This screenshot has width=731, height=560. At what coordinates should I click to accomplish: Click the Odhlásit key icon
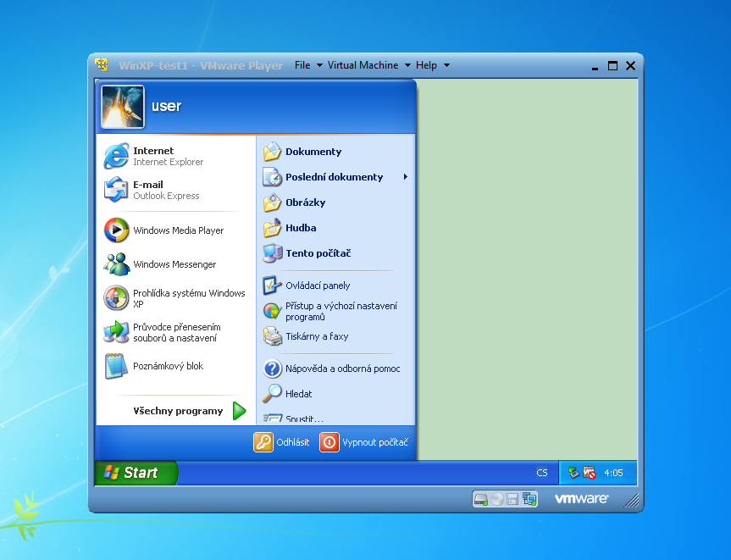[x=263, y=442]
